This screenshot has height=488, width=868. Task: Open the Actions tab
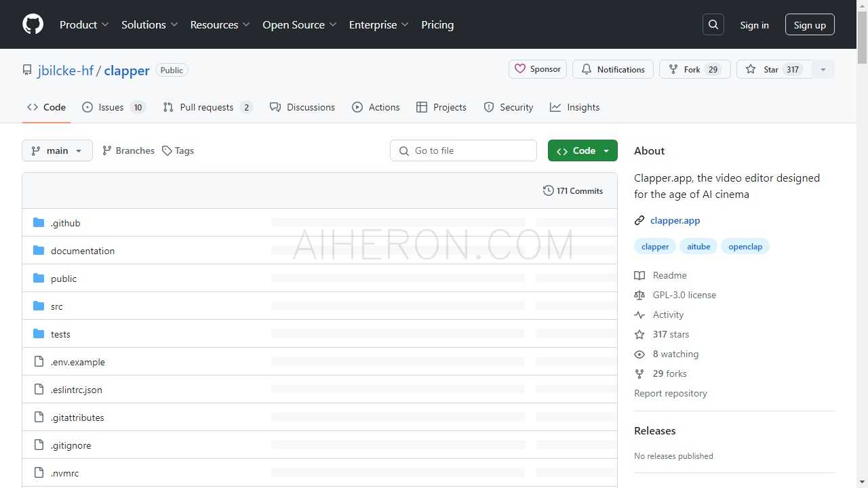[x=376, y=107]
